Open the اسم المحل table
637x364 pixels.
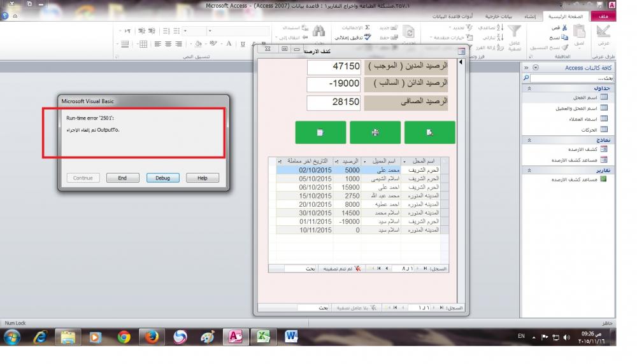[x=568, y=97]
